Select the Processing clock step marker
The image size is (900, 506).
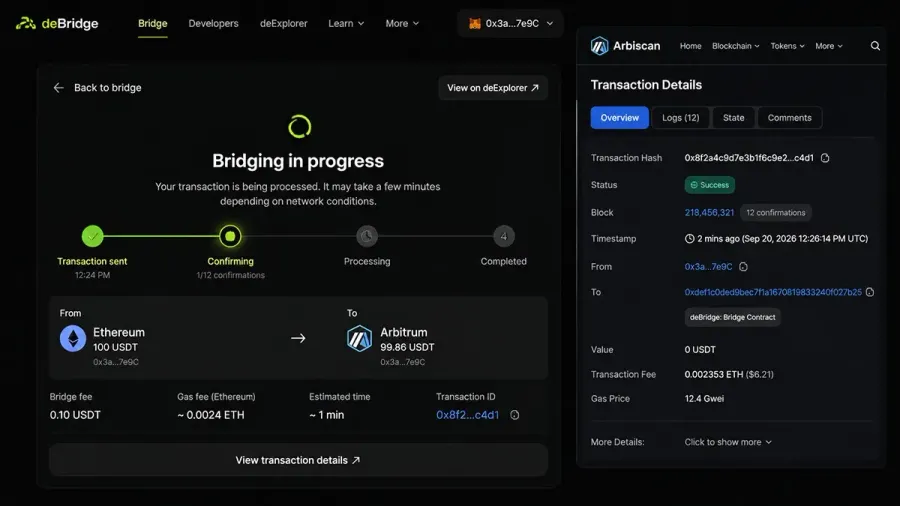pos(367,236)
